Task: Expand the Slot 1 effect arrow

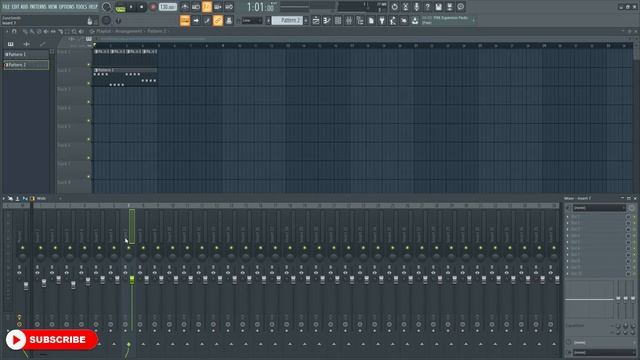Action: tap(567, 217)
